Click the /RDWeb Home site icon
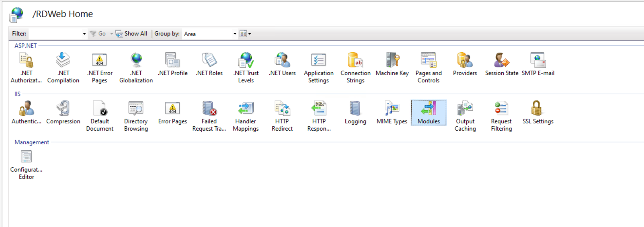644x227 pixels. 16,14
